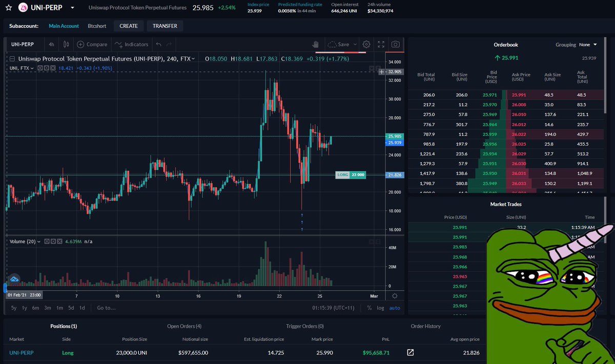
Task: Click Compare to add a symbol
Action: pyautogui.click(x=92, y=45)
